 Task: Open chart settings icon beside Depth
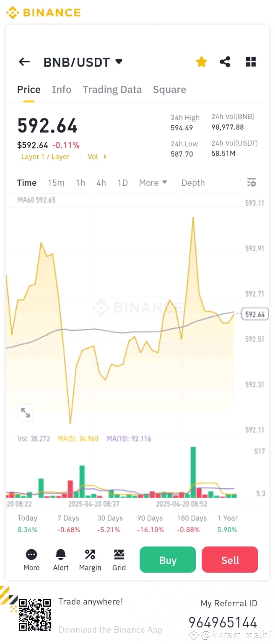click(x=251, y=183)
